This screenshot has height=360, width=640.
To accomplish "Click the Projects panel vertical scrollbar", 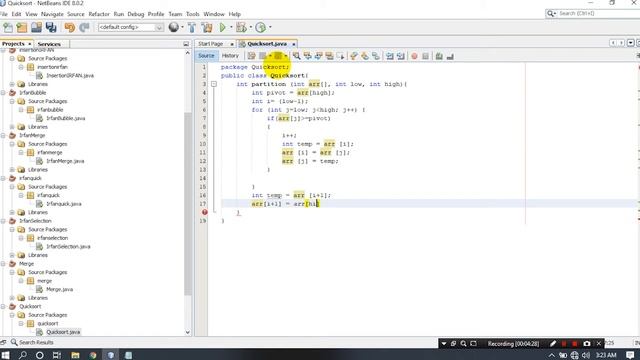I will click(188, 204).
